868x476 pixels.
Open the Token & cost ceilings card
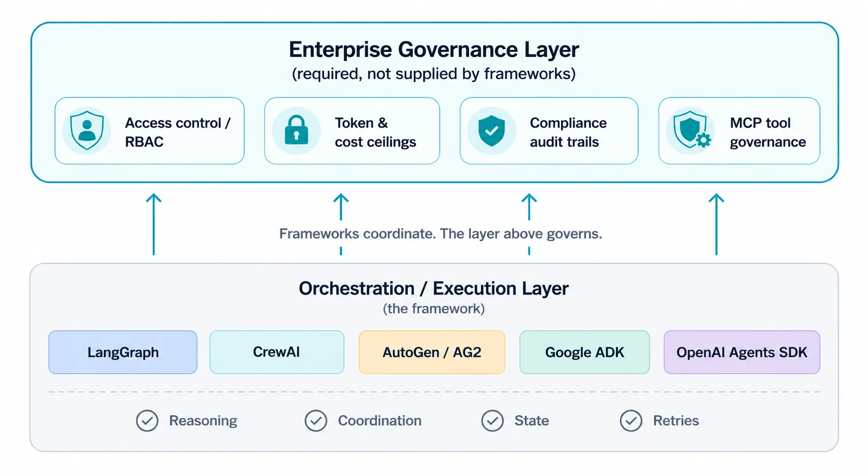(x=352, y=131)
